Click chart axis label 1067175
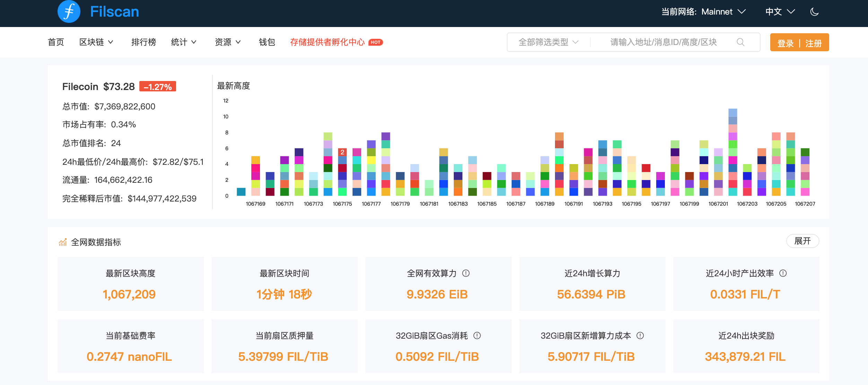868x385 pixels. (x=342, y=204)
